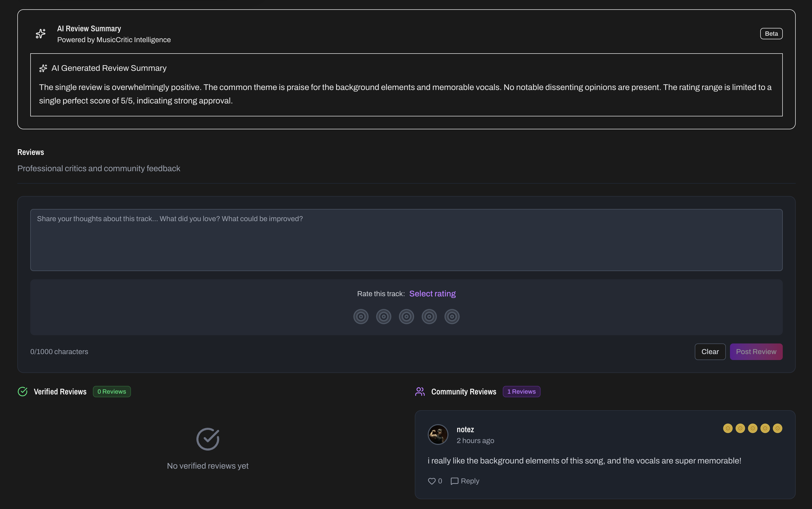Click the sparkle icon beside AI Review Summary

(40, 34)
